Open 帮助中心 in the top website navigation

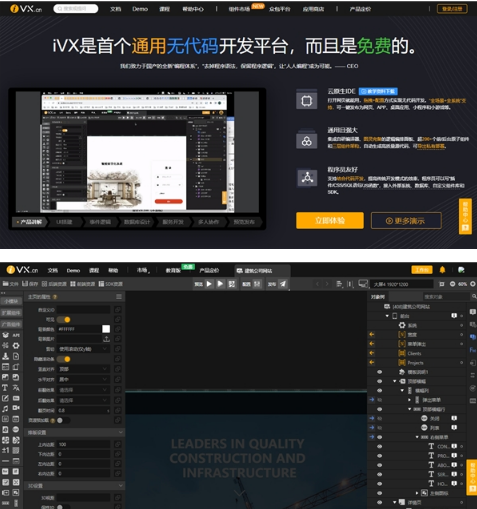pos(193,9)
